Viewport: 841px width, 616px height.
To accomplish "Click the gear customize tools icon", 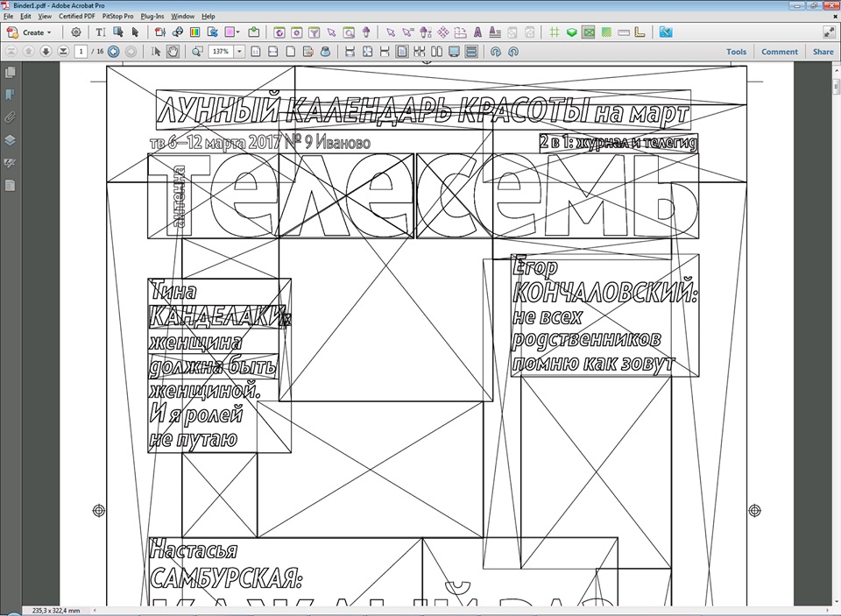I will (x=76, y=32).
